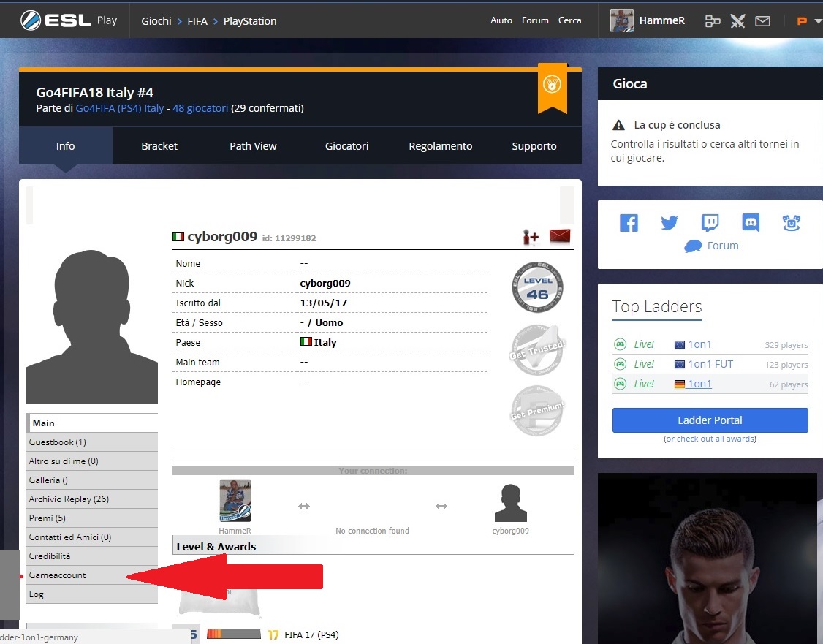This screenshot has width=823, height=644.
Task: Open the Germany 1on1 ladder link
Action: tap(699, 384)
